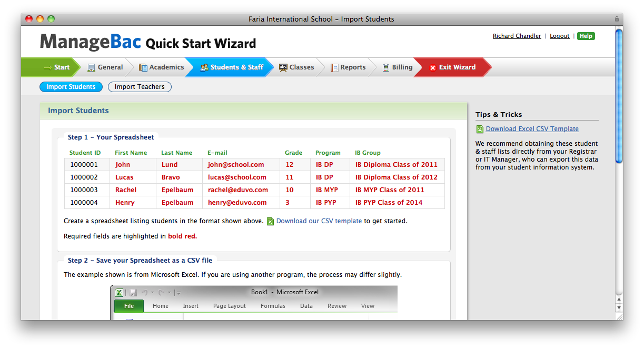Click the Billing step icon
This screenshot has width=644, height=349.
click(386, 67)
